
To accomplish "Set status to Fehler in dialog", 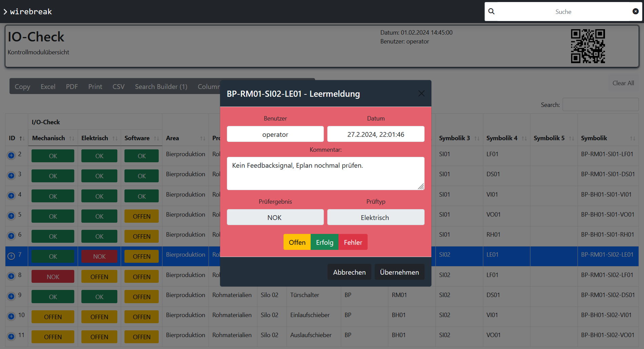I will pyautogui.click(x=353, y=242).
